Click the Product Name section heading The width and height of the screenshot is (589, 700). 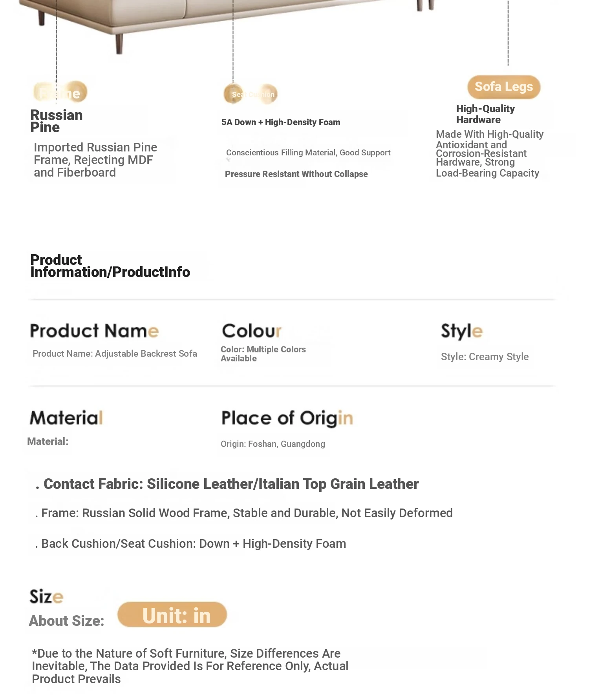coord(94,331)
